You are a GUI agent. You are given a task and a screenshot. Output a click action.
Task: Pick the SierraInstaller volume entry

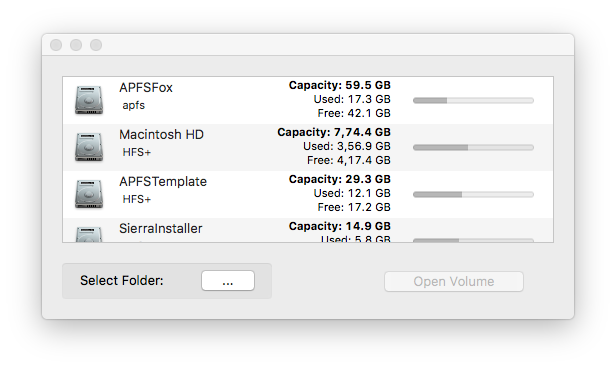point(308,230)
